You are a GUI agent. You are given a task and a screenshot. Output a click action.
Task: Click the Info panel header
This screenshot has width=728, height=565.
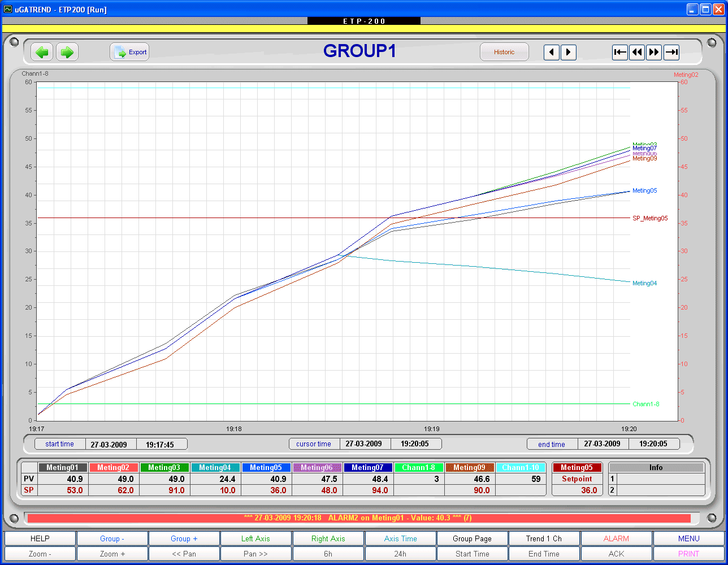tap(656, 467)
